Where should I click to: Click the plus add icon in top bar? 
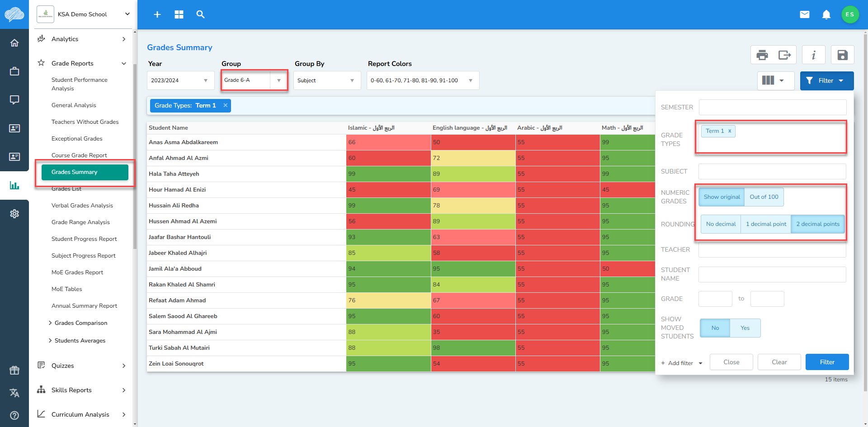click(157, 14)
